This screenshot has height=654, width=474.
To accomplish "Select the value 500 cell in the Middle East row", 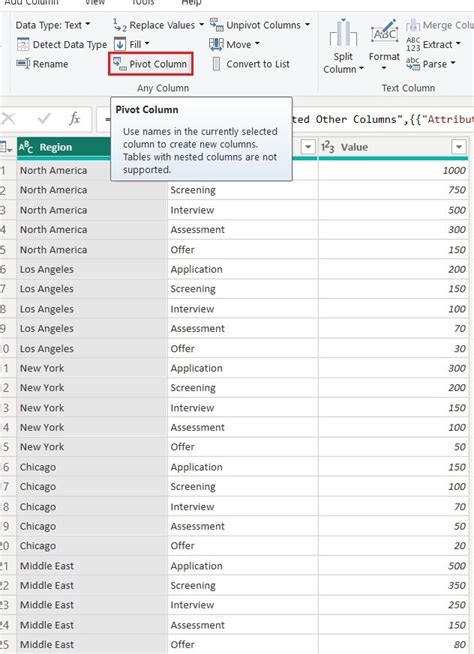I will click(x=393, y=566).
